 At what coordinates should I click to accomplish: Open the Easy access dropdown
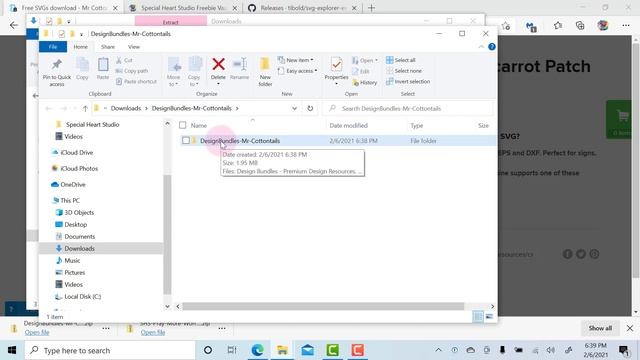pyautogui.click(x=298, y=71)
